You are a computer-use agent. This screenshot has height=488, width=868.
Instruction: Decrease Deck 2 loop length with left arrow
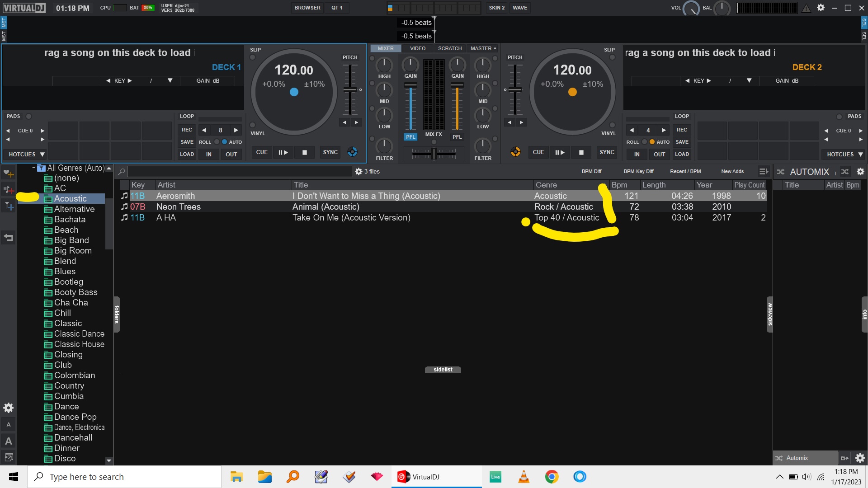(x=632, y=130)
